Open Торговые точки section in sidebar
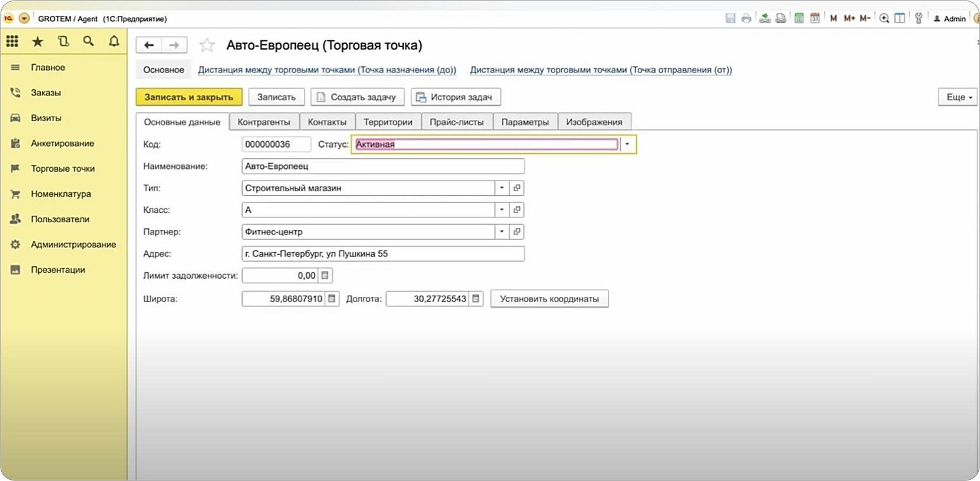The image size is (980, 481). click(64, 168)
